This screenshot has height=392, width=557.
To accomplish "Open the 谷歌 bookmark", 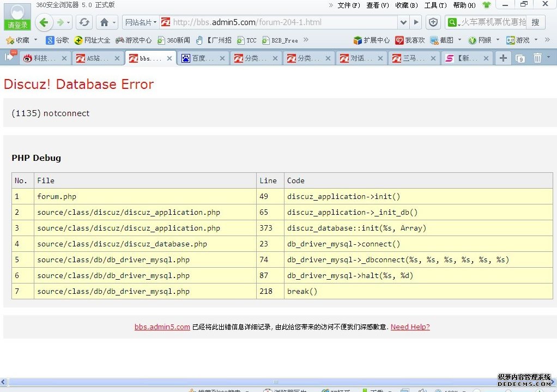I will point(58,40).
